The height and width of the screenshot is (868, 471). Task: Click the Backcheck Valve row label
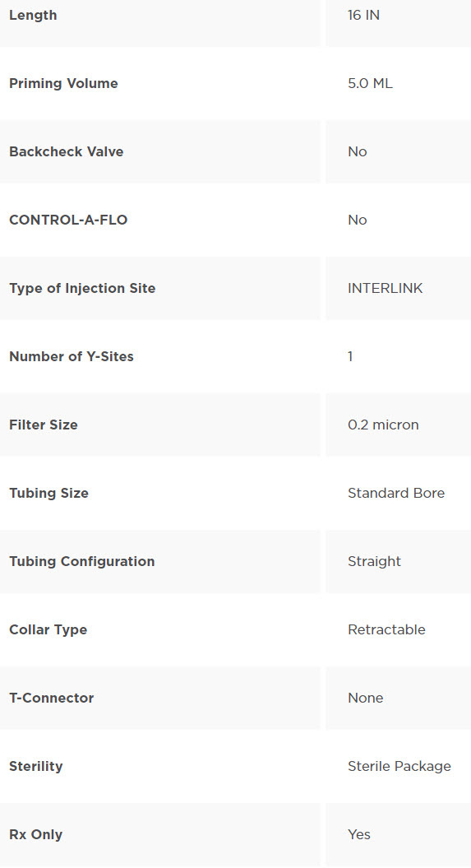[x=67, y=151]
